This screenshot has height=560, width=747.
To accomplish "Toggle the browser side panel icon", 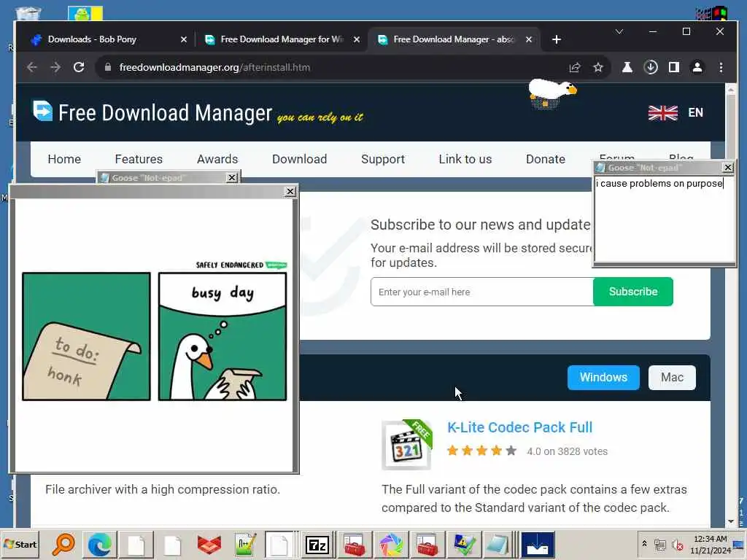I will pyautogui.click(x=673, y=67).
